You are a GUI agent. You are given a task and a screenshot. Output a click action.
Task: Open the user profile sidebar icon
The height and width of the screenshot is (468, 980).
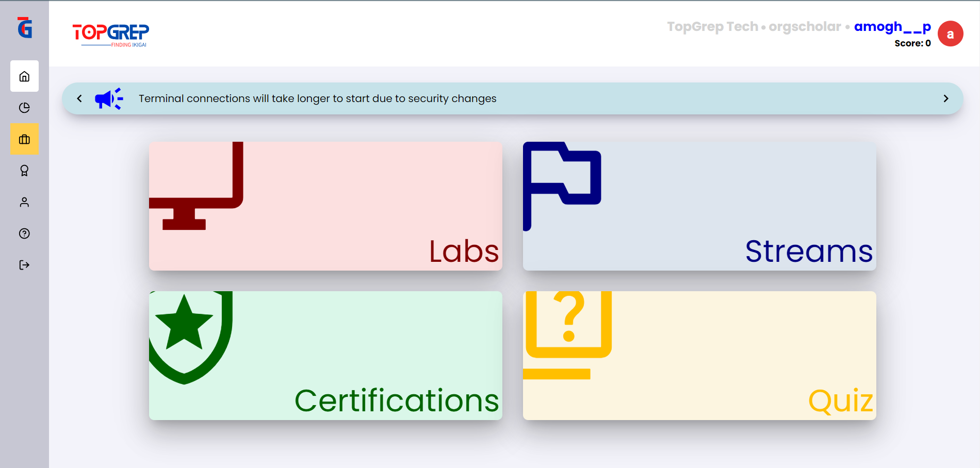click(24, 202)
